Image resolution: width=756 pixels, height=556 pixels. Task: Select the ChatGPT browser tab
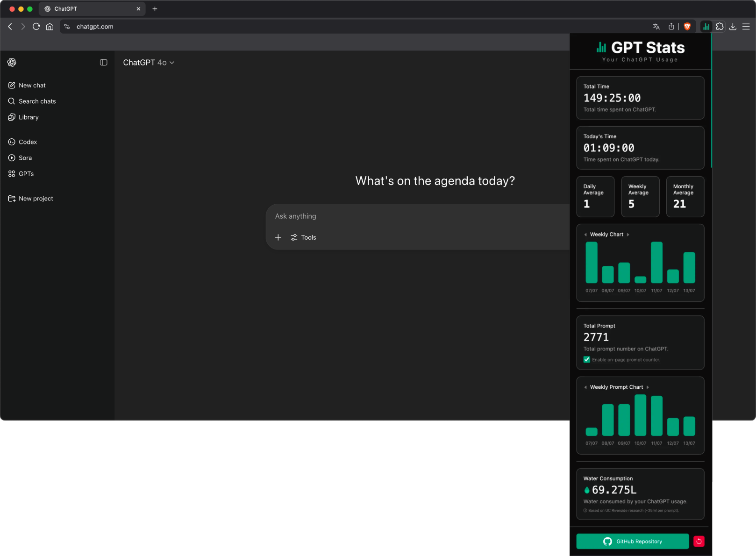coord(92,9)
